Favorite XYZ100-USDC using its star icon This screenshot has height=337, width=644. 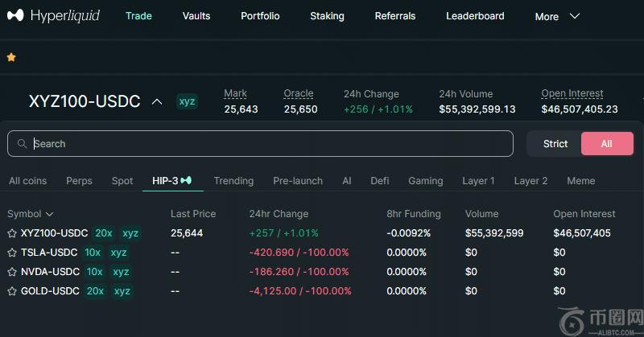[12, 233]
